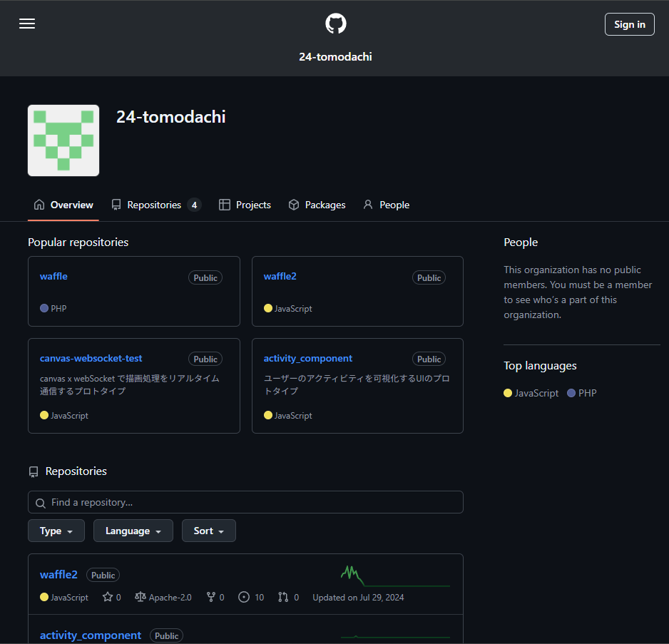Click the Overview home icon
Viewport: 669px width, 644px height.
39,205
